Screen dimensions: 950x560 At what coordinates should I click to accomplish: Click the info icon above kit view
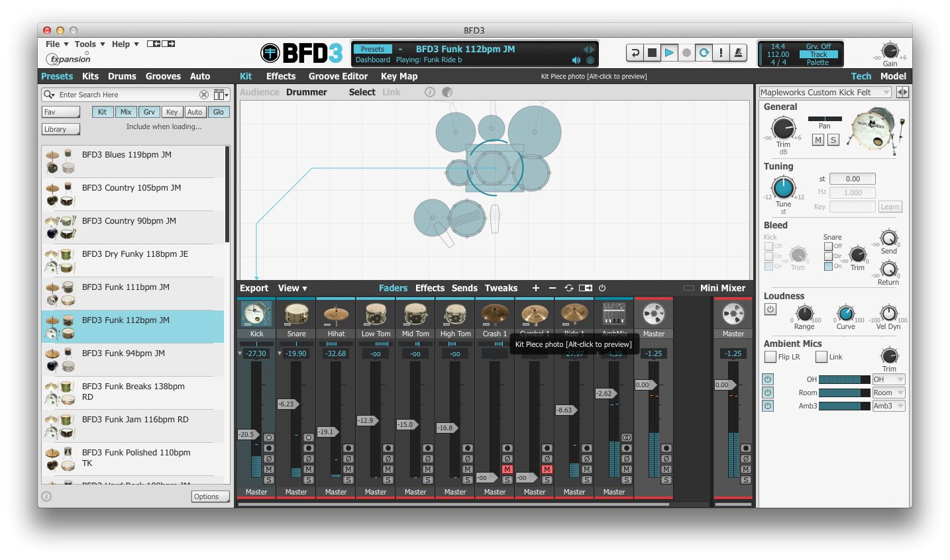coord(430,92)
